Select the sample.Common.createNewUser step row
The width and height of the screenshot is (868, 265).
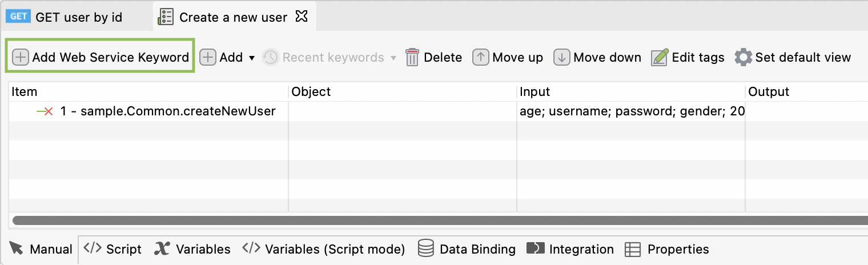(168, 111)
